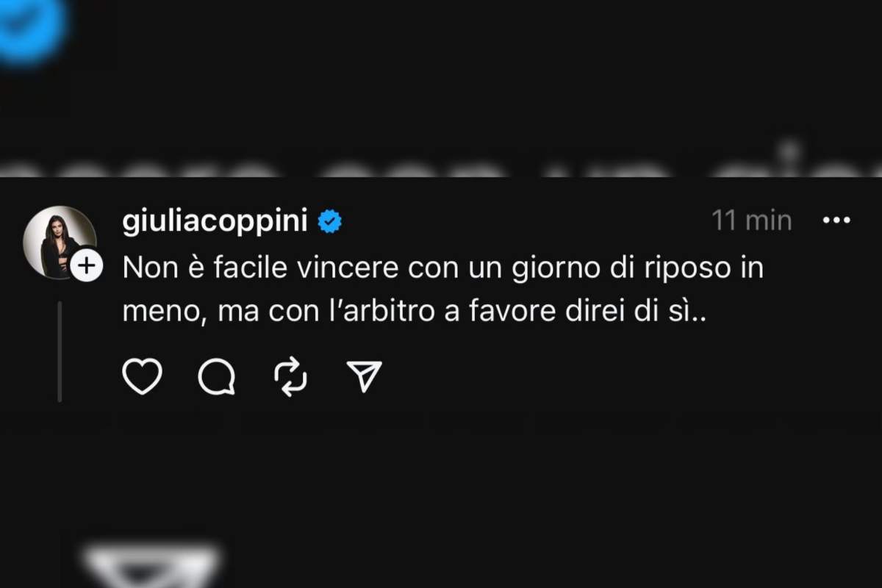Click the word "riposo" in the post
The width and height of the screenshot is (882, 588).
tap(675, 269)
